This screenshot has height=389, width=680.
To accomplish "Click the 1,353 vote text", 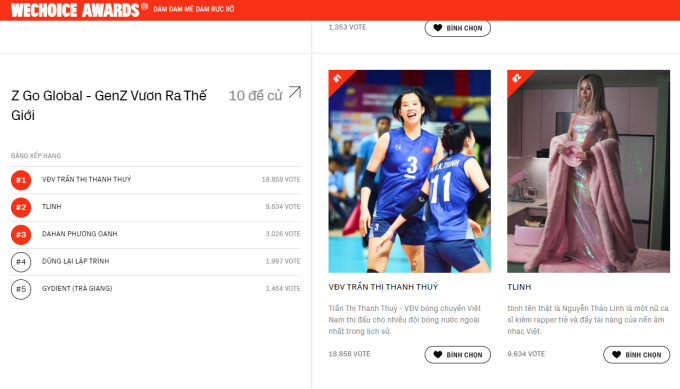I will (347, 27).
